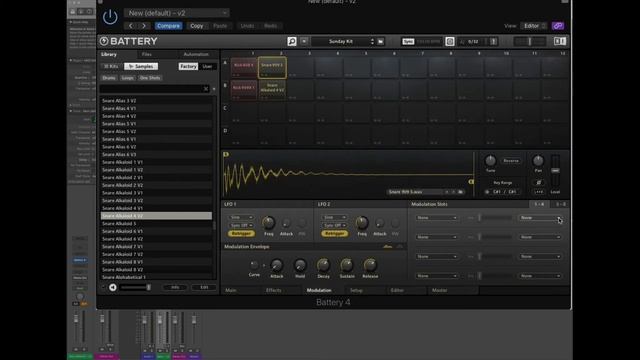This screenshot has height=360, width=640.
Task: Select Snare Alias 3 V2 in list
Action: 156,100
